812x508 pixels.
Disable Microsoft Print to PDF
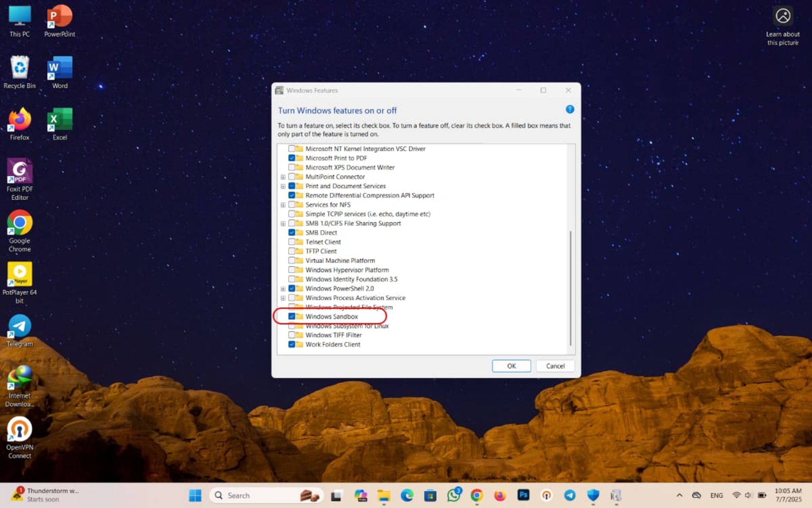click(x=292, y=158)
